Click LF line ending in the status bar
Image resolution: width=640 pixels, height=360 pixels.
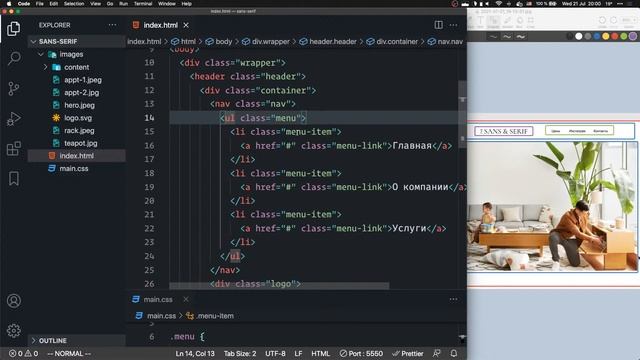(x=298, y=353)
